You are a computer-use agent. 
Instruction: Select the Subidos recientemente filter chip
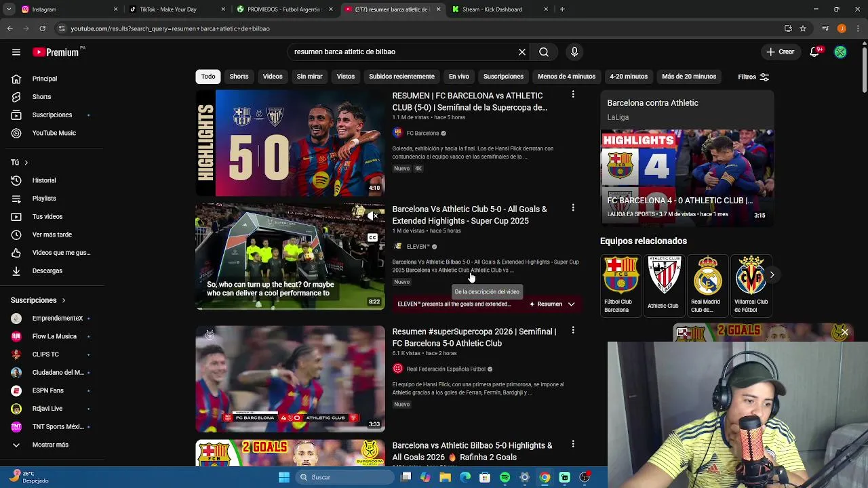(x=401, y=77)
